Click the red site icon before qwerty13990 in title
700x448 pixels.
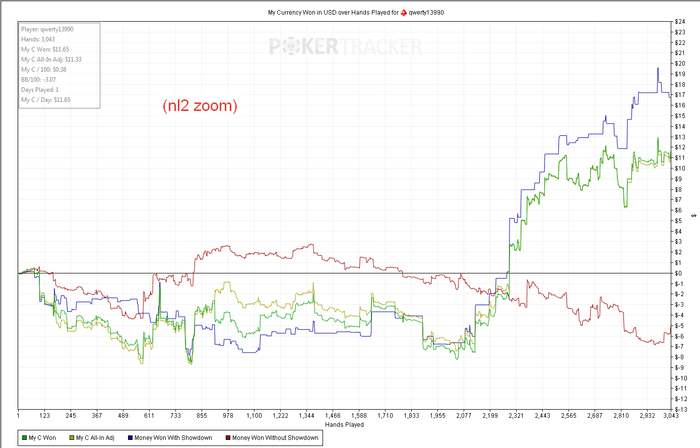pos(404,12)
